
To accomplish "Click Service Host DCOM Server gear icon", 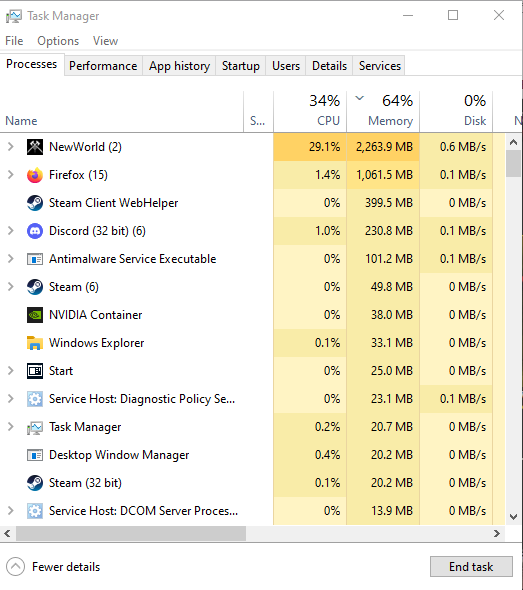I will [35, 511].
